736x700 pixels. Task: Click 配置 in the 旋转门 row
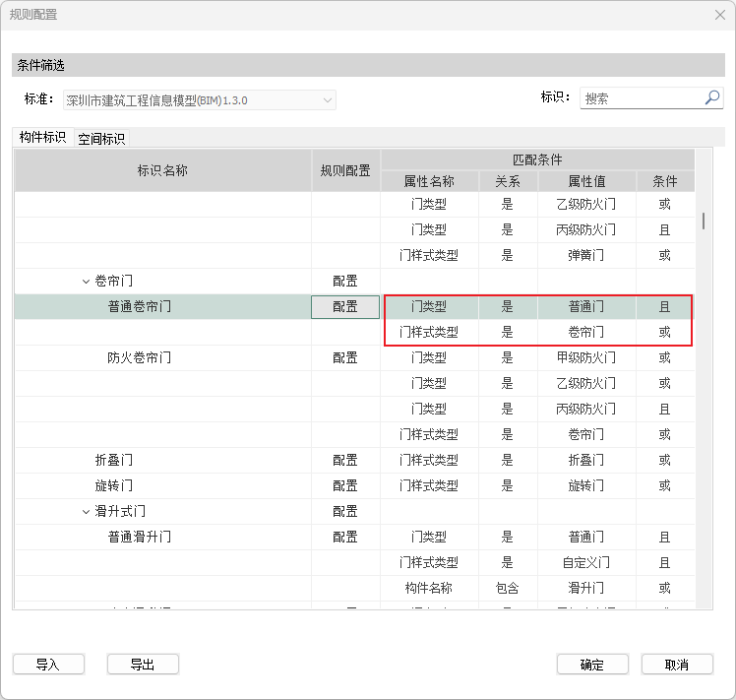345,485
